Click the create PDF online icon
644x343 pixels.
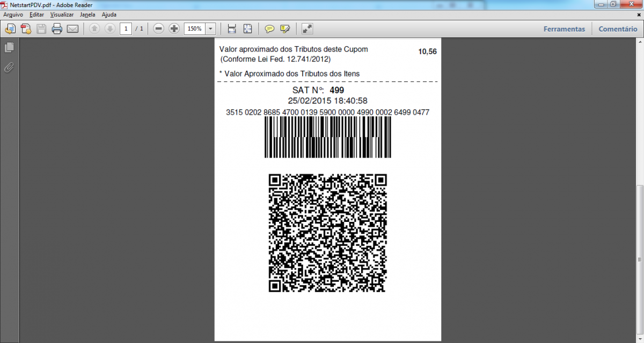[26, 29]
